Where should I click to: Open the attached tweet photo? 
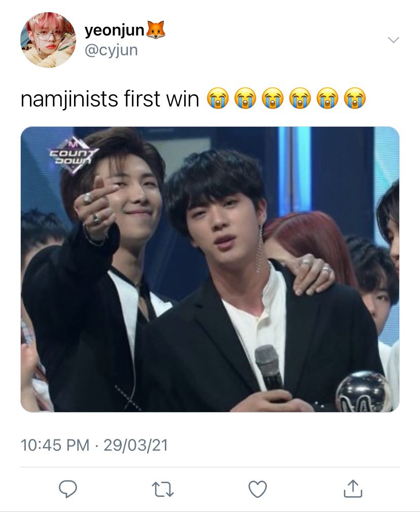[210, 269]
